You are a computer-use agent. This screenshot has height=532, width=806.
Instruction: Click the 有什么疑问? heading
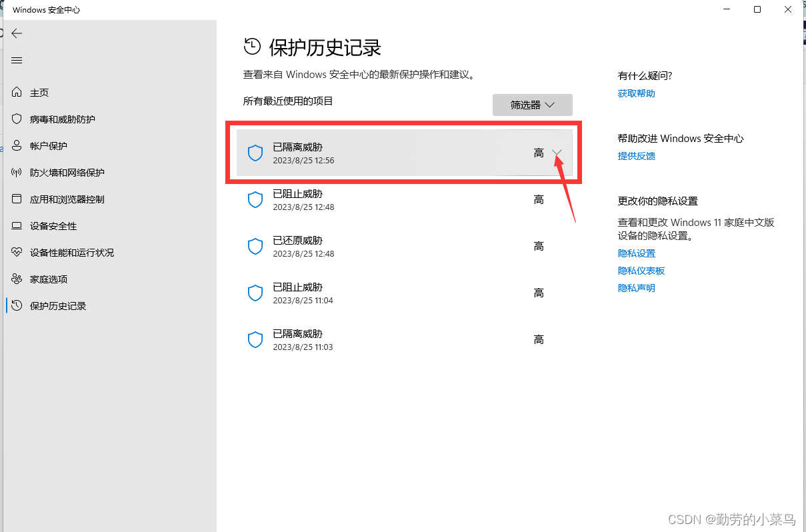[x=645, y=76]
